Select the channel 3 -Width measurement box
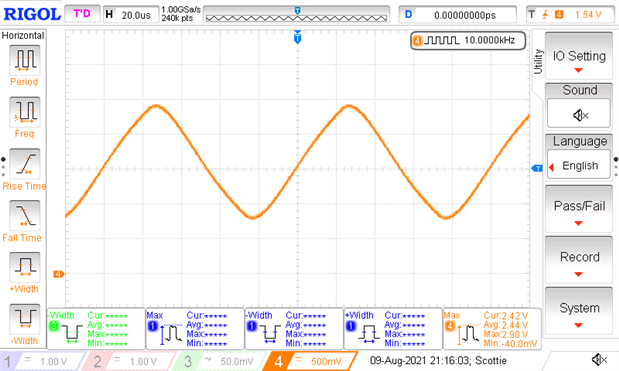This screenshot has width=619, height=371. coord(96,329)
